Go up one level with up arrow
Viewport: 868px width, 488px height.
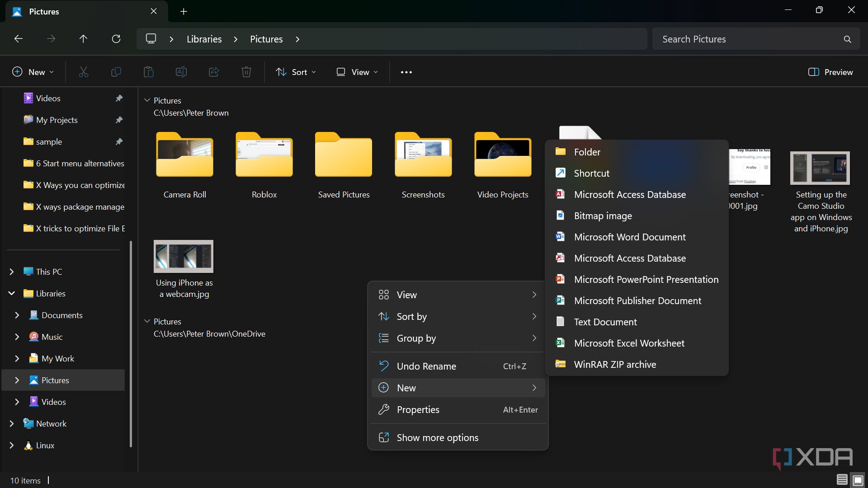[x=83, y=39]
